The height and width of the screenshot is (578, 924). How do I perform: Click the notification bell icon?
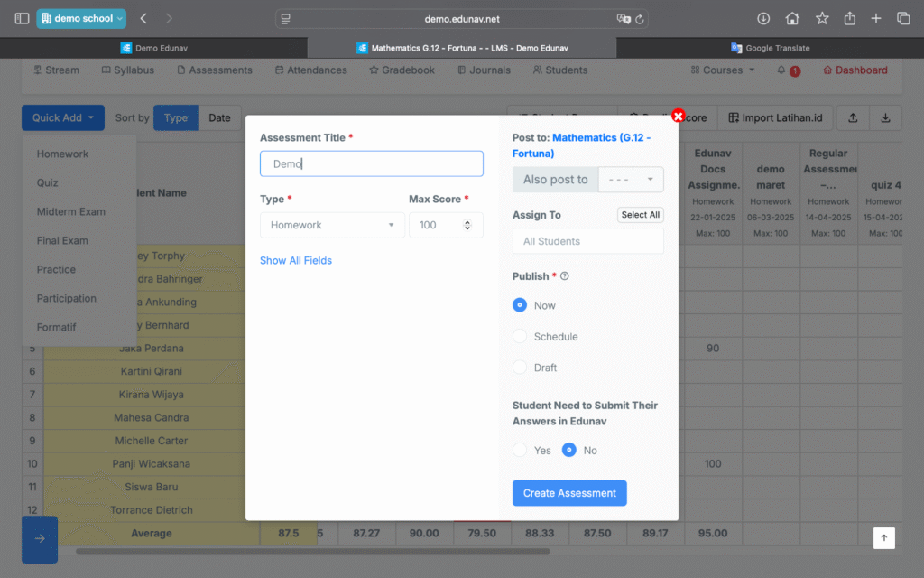[x=781, y=70]
